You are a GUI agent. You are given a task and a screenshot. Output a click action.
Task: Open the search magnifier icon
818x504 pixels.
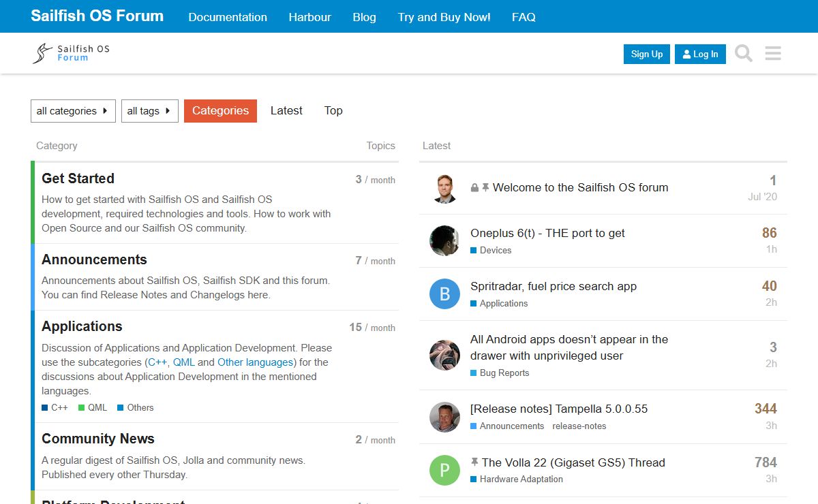(x=744, y=53)
